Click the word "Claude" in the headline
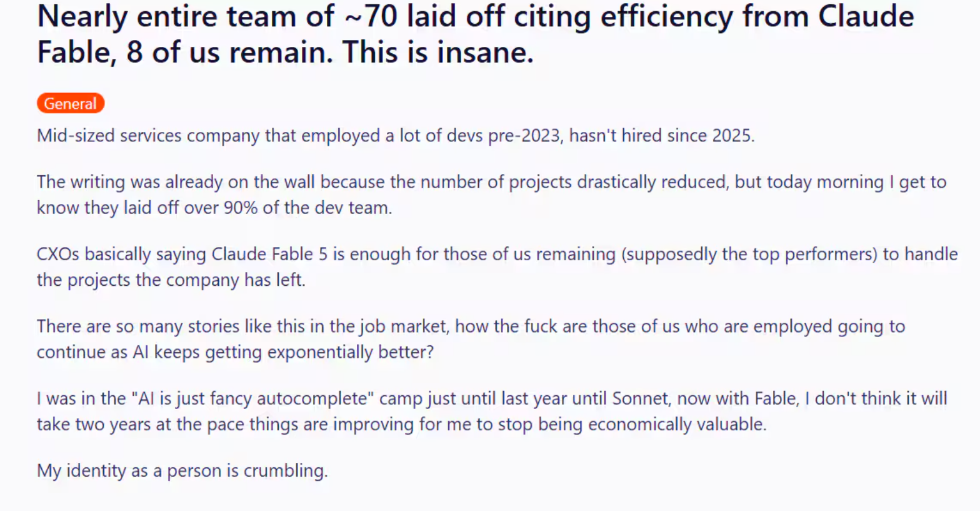980x511 pixels. (x=866, y=16)
